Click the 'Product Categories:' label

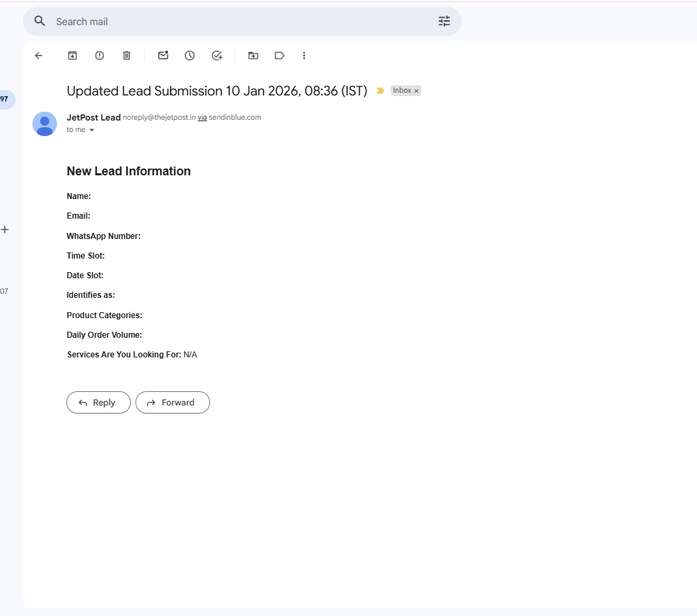point(104,315)
